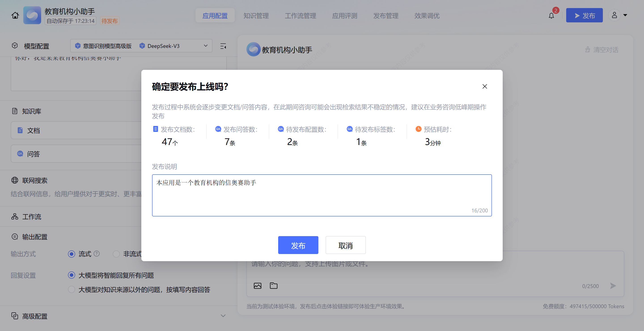Select the 非流式 output radio button
The width and height of the screenshot is (644, 331).
click(x=116, y=254)
